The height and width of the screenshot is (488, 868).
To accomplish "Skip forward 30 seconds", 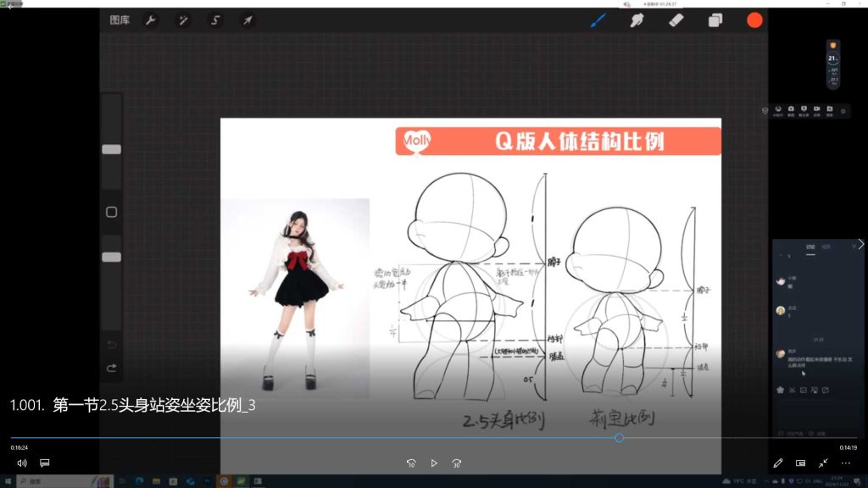I will [457, 463].
